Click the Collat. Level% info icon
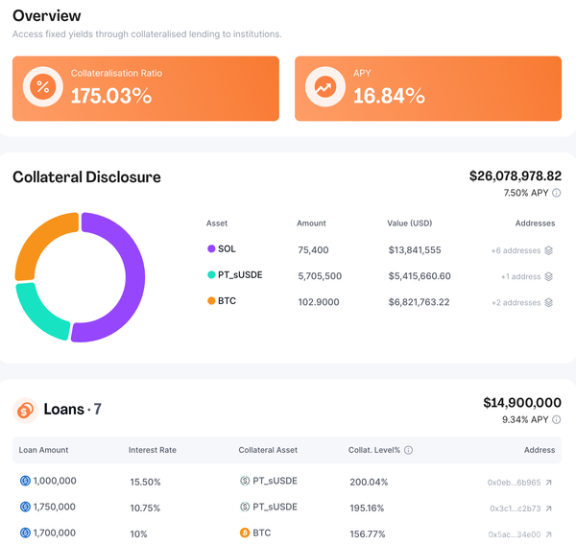Image resolution: width=583 pixels, height=547 pixels. click(x=408, y=450)
